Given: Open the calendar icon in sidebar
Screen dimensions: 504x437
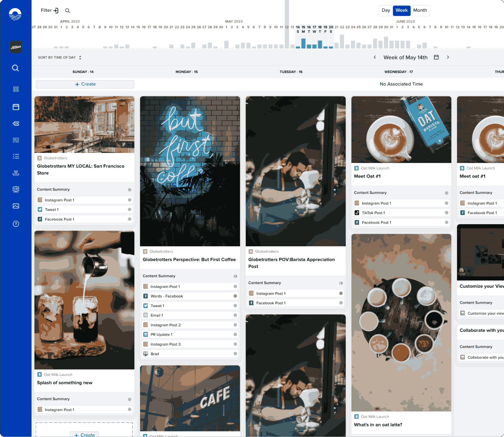Looking at the screenshot, I should click(16, 107).
